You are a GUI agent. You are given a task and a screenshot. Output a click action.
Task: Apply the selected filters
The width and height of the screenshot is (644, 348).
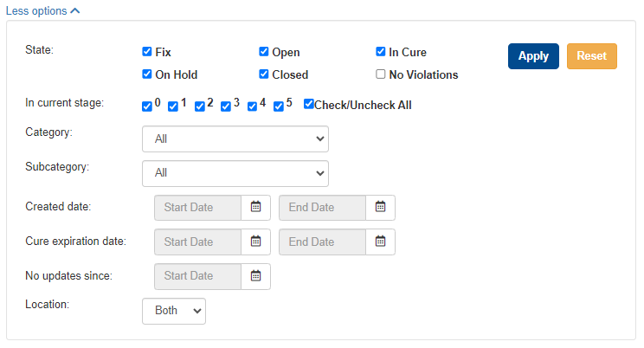click(x=533, y=56)
